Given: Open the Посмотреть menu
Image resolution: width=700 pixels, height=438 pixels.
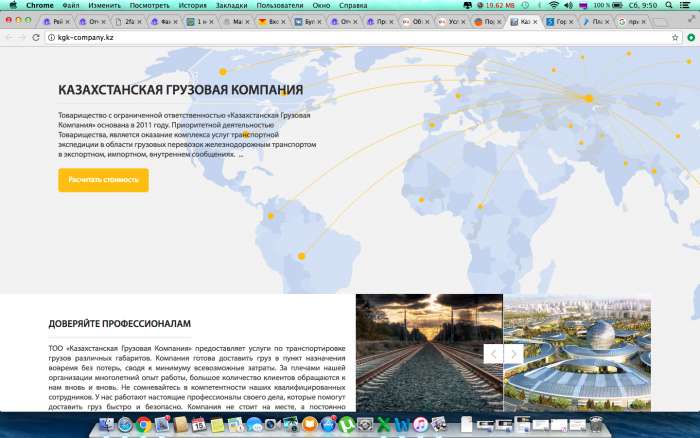Looking at the screenshot, I should 150,5.
